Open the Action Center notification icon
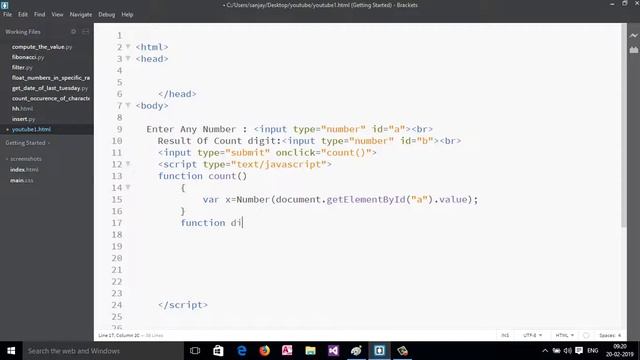The height and width of the screenshot is (360, 640). point(579,351)
